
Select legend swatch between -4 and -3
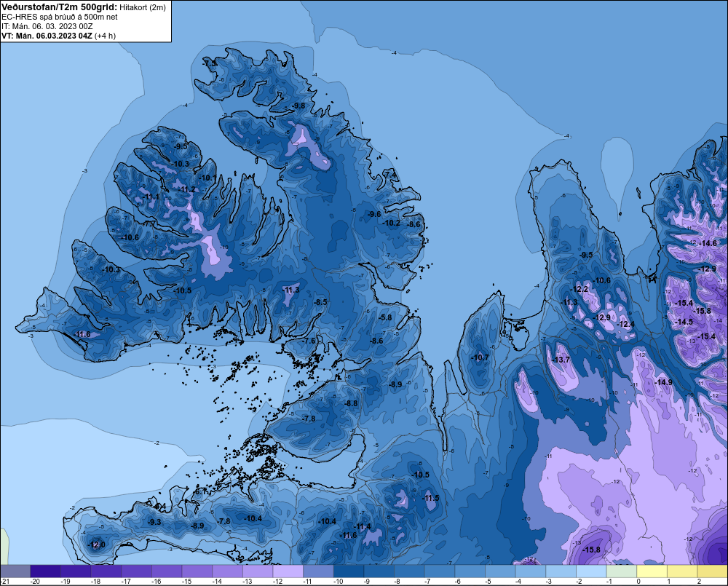click(x=531, y=571)
